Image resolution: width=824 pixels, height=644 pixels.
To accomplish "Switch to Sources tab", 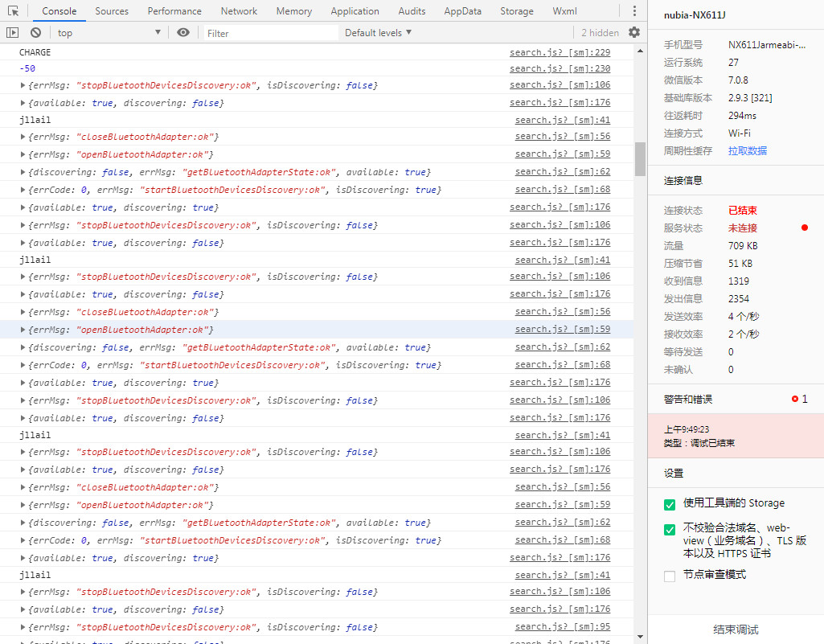I will (112, 11).
